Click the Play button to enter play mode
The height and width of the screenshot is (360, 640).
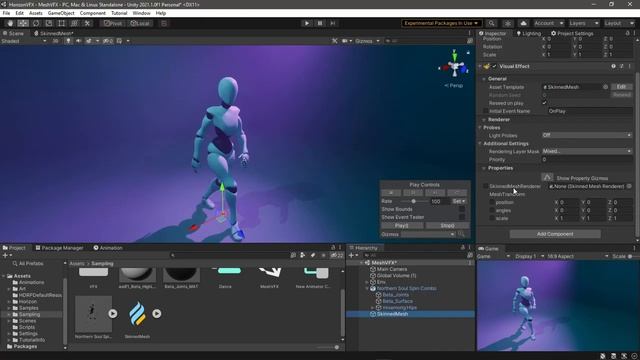tap(307, 23)
